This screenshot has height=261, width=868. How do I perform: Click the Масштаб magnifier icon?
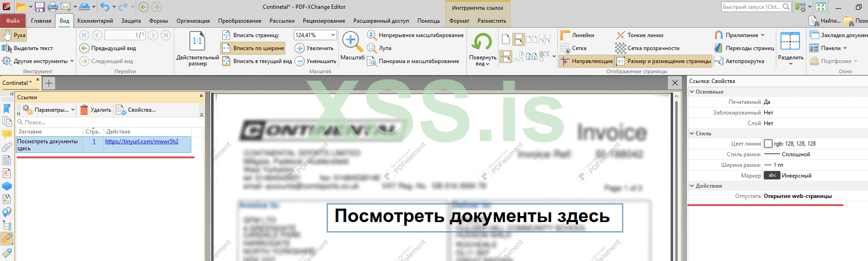[352, 42]
